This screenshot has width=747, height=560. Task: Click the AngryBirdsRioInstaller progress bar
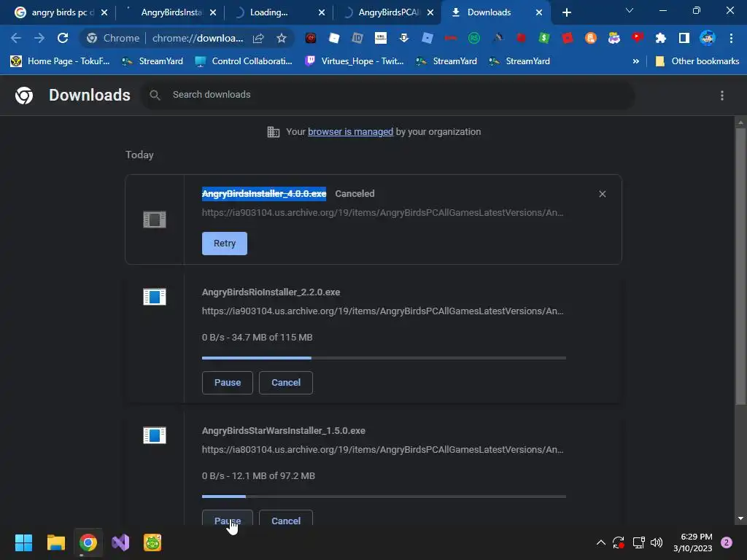click(x=384, y=357)
